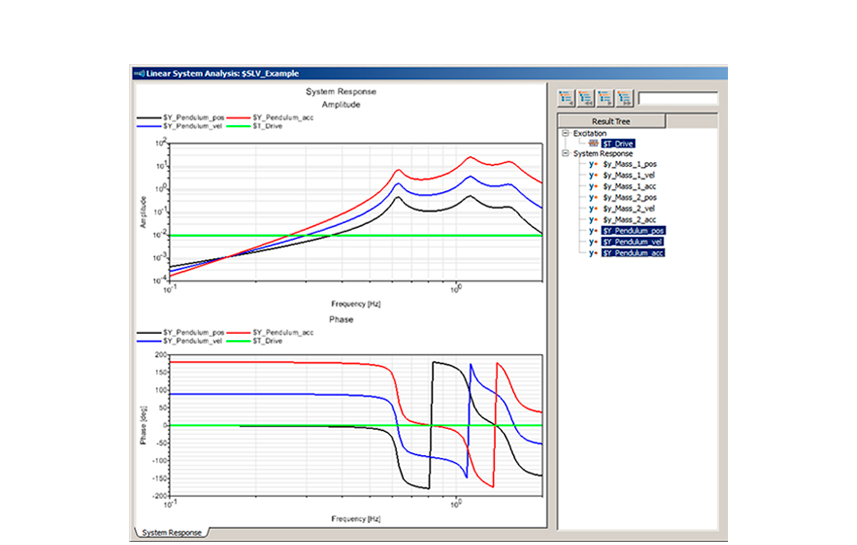This screenshot has height=545, width=857.
Task: Select $Y_Pendulum_vel in the Result Tree
Action: coord(632,242)
